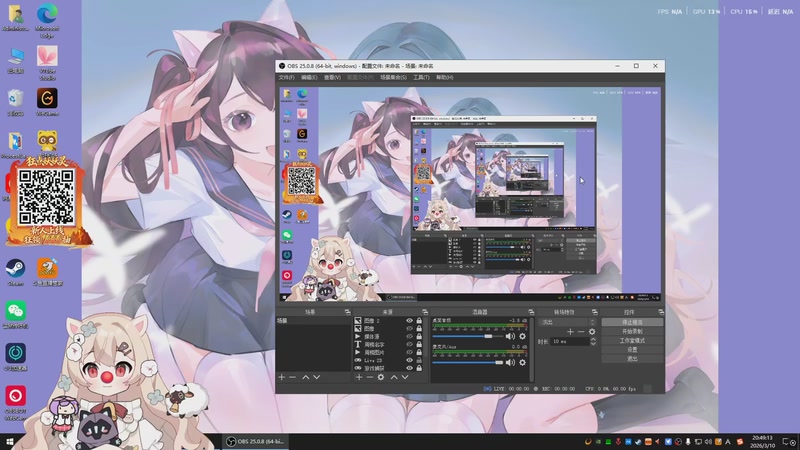Screen dimensions: 800x450
Task: Click the mixer panel vertical scrollbar
Action: point(531,349)
